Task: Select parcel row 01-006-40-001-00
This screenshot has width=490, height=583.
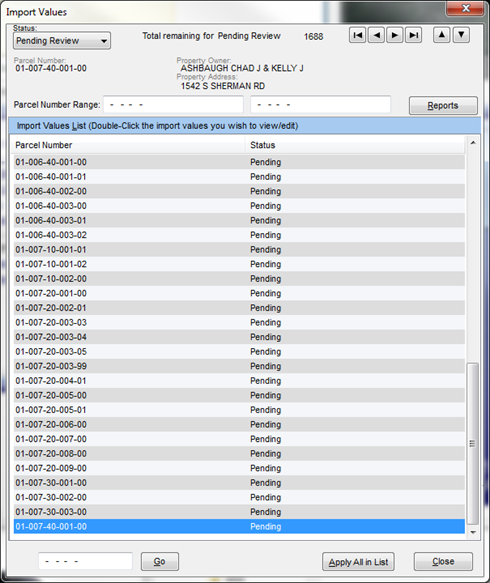Action: tap(239, 162)
